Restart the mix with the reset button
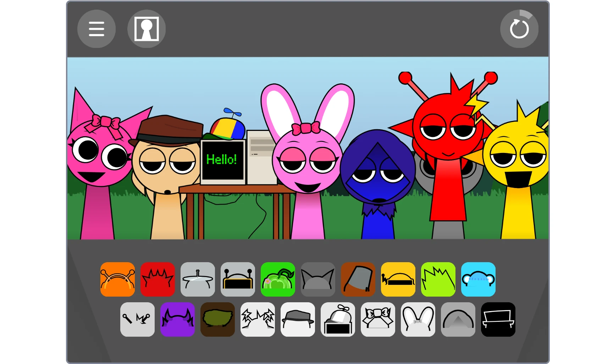Viewport: 608px width, 364px height. click(519, 29)
